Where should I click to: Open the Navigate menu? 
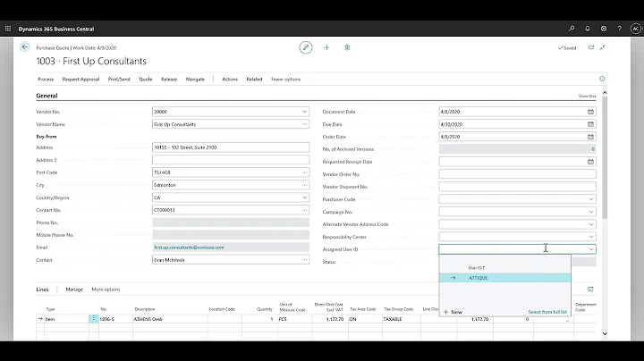point(195,80)
